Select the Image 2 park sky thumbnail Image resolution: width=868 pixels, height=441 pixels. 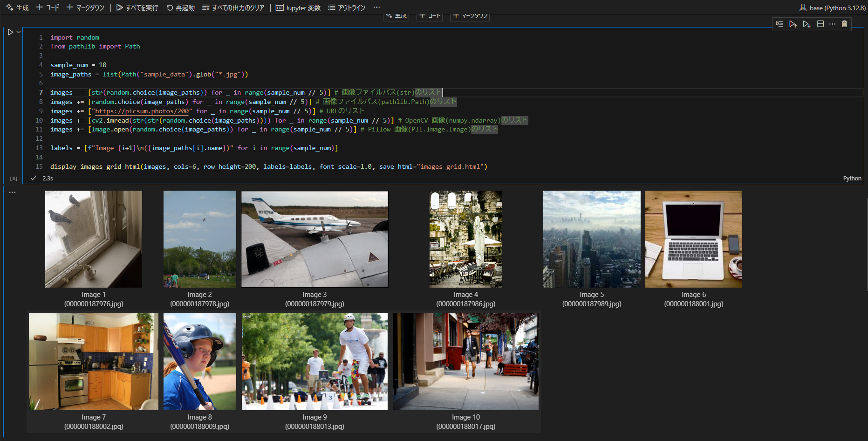pos(200,239)
